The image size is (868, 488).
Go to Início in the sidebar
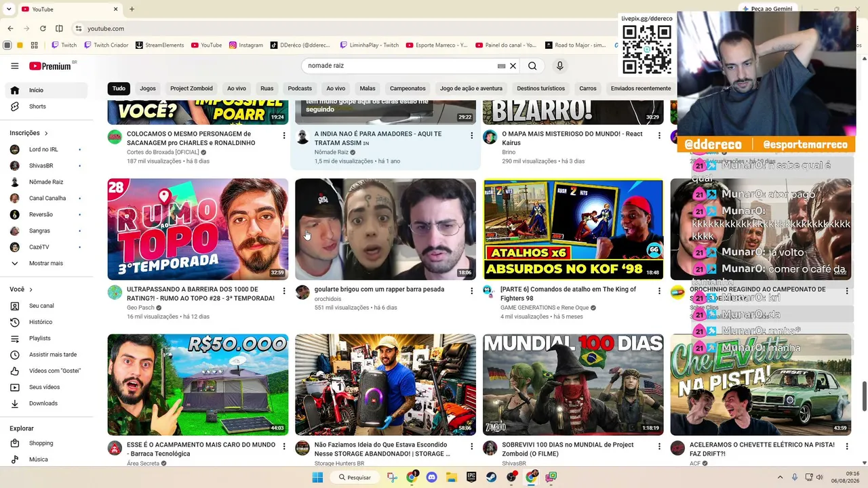[x=46, y=90]
